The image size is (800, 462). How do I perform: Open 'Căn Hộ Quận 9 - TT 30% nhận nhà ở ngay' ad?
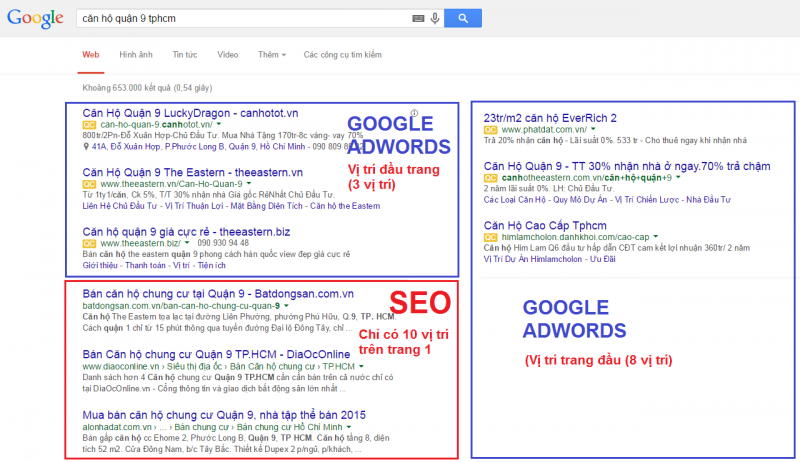click(x=627, y=166)
